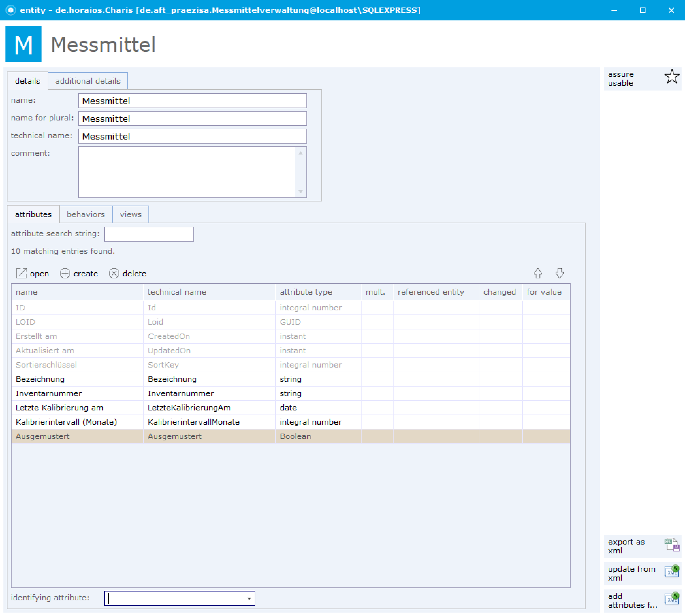Click the add attributes from xml icon
Image resolution: width=685 pixels, height=616 pixels.
tap(672, 598)
